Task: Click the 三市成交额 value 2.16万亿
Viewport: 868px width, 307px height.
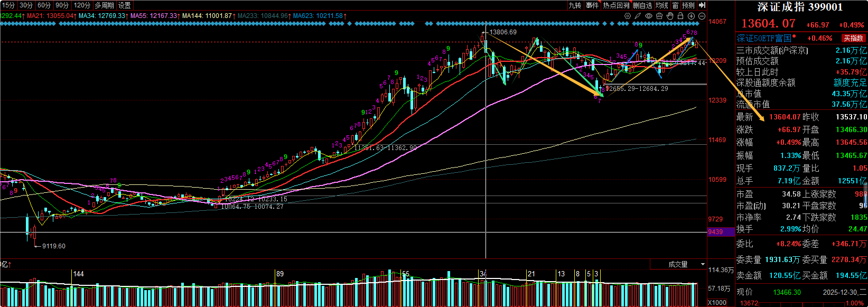Action: point(851,50)
